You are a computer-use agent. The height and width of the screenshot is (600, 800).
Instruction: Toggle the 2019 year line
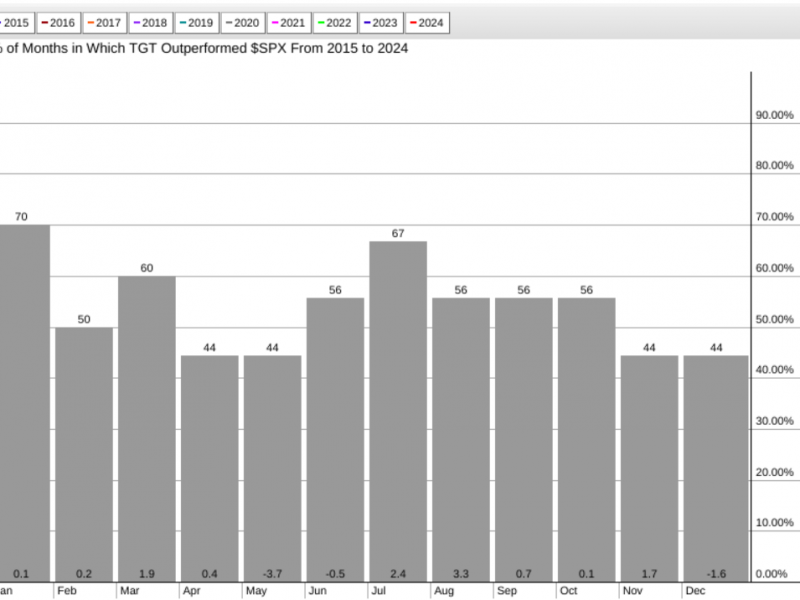point(197,23)
